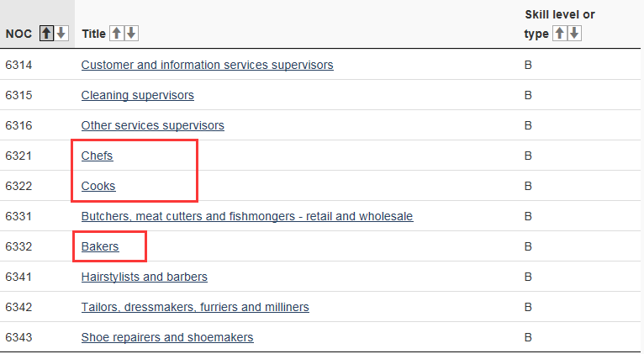This screenshot has height=354, width=644.
Task: Open Tailors, dressmakers, furriers and milliners link
Action: click(195, 307)
